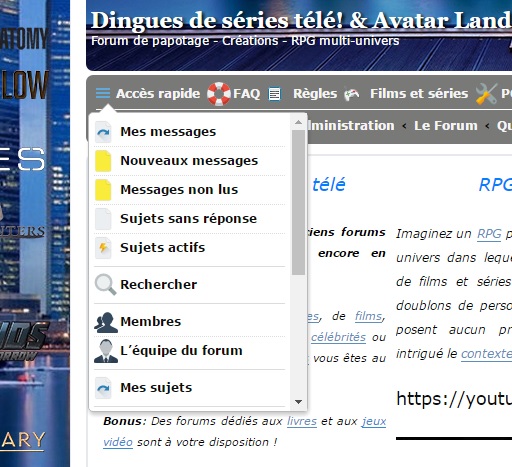Screen dimensions: 512x467
Task: Open Mes messages from the dropdown
Action: pos(190,132)
